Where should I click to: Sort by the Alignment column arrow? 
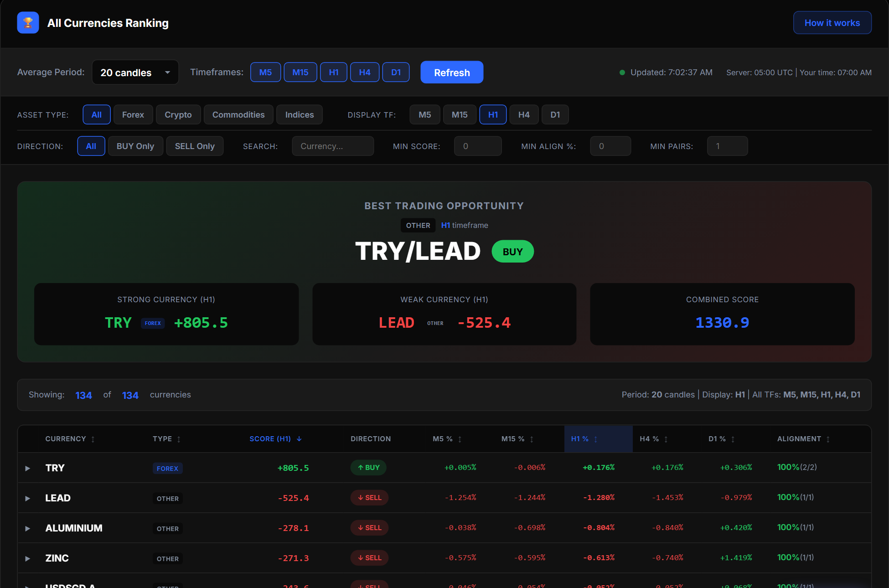828,439
